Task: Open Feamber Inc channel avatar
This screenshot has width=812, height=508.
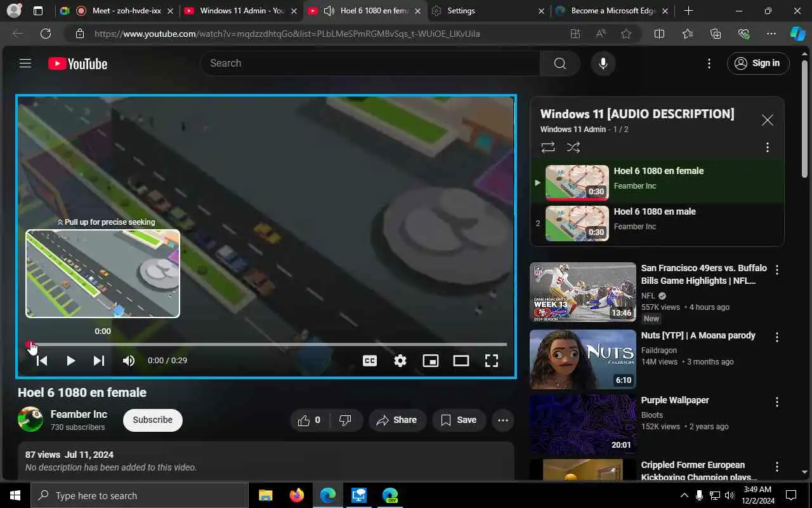Action: click(30, 420)
